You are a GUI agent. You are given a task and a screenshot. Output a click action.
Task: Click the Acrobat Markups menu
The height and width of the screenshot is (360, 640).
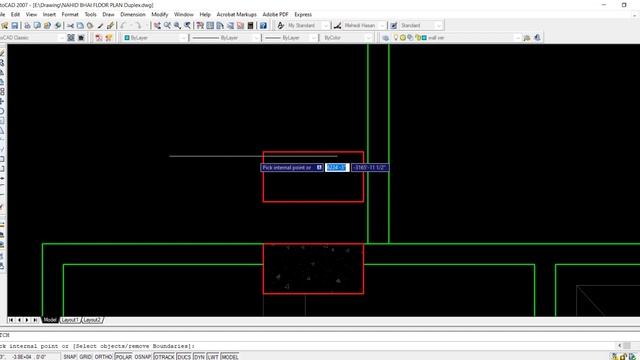(x=236, y=14)
